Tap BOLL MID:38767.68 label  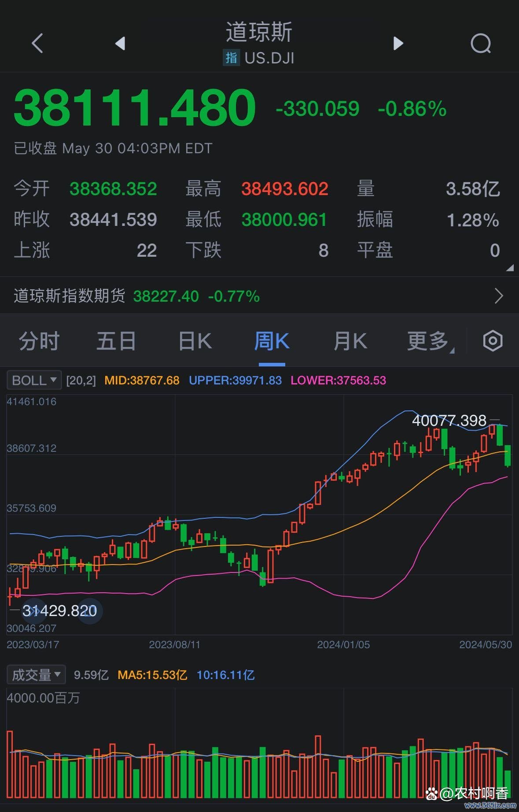tap(142, 380)
